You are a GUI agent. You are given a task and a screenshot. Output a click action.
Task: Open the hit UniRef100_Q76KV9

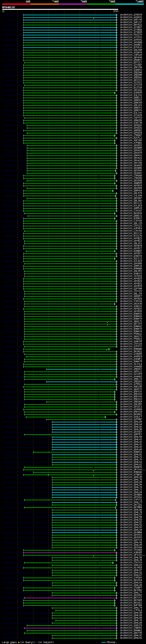[131, 15]
